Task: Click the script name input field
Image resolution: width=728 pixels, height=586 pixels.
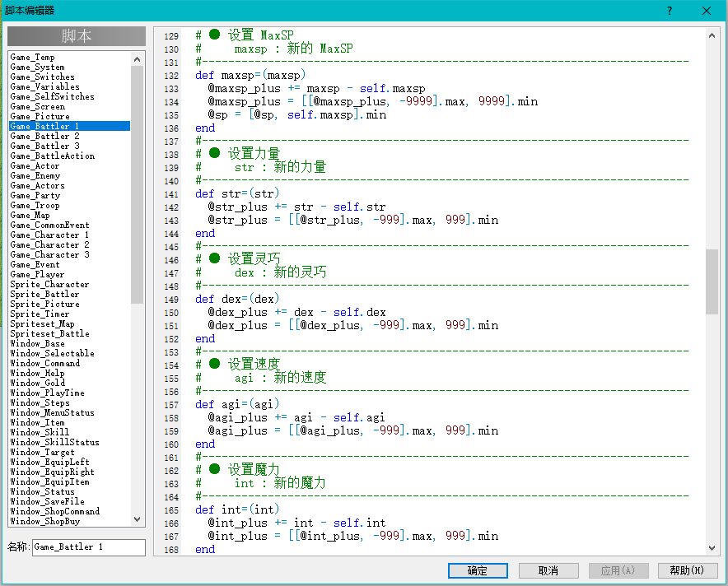Action: 89,547
